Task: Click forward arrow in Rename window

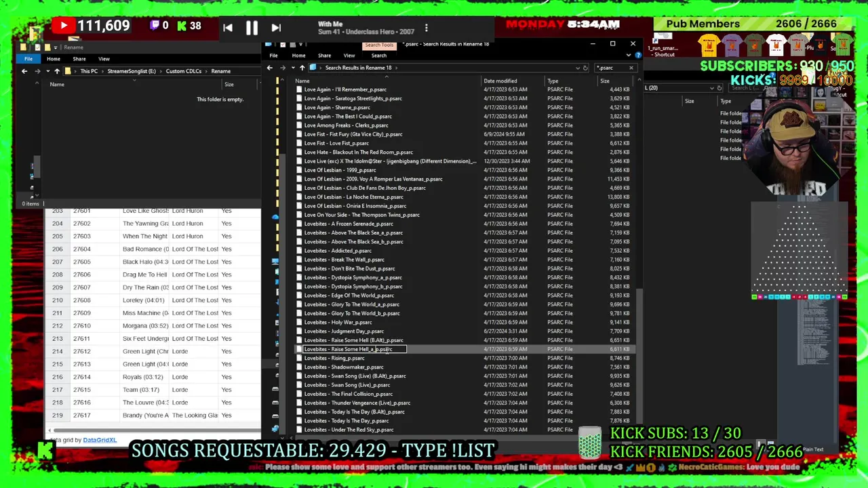Action: point(36,71)
